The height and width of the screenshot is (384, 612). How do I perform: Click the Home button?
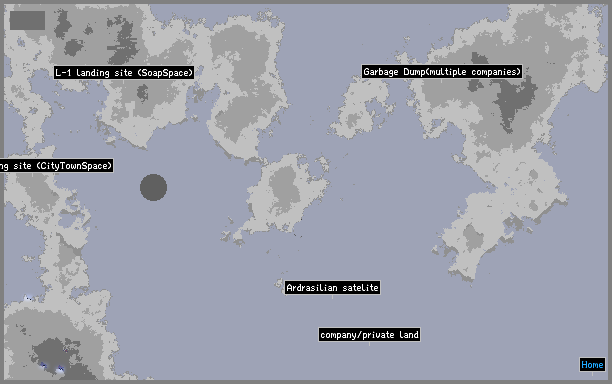click(x=592, y=364)
